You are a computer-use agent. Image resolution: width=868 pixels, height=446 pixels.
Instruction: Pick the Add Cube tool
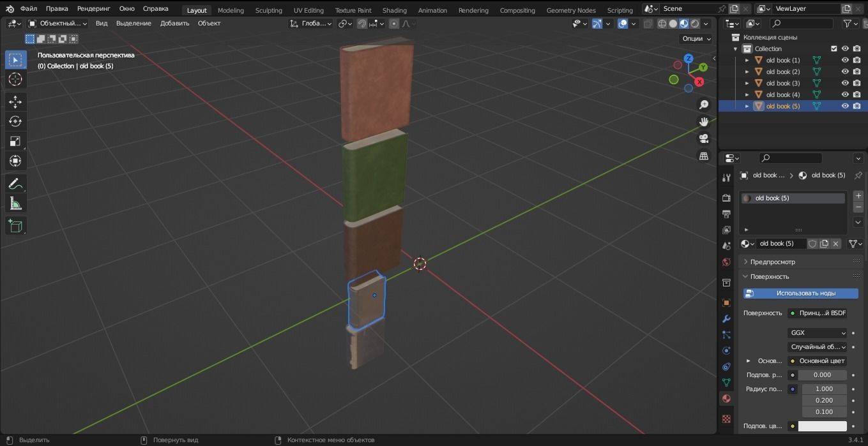[15, 226]
